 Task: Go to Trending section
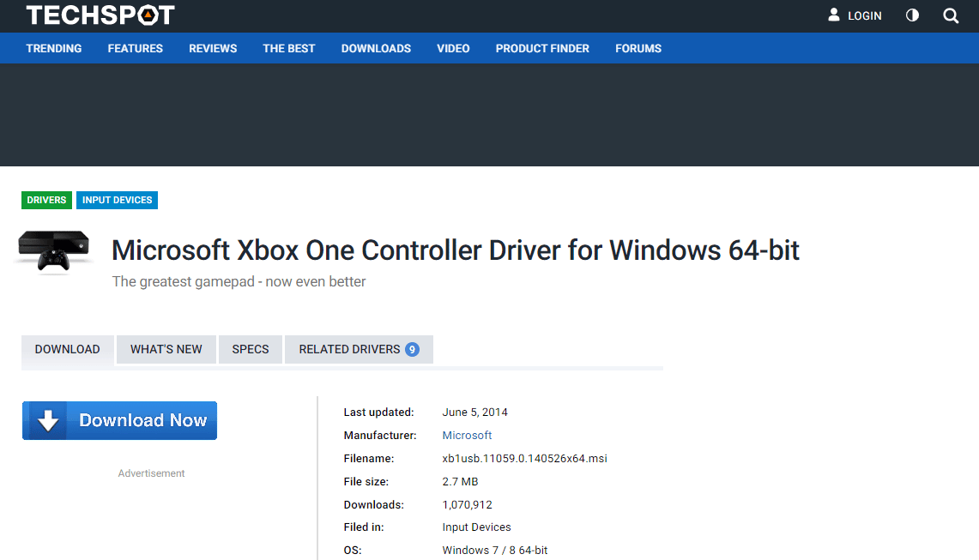click(x=54, y=49)
